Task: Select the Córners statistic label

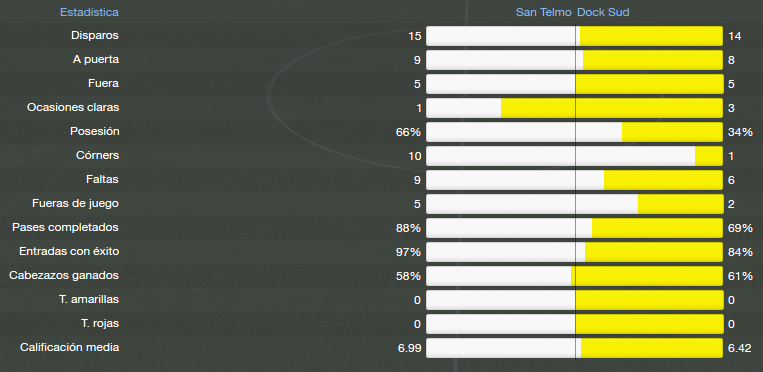Action: tap(97, 155)
